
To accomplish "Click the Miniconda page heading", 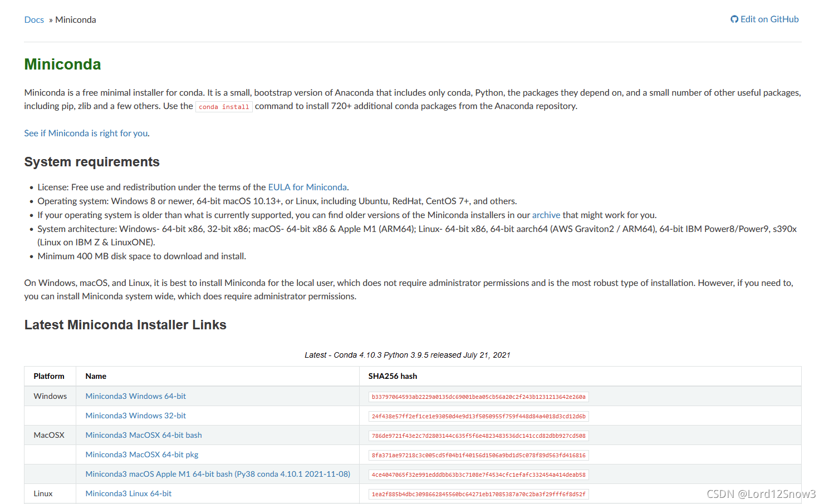I will pos(63,65).
